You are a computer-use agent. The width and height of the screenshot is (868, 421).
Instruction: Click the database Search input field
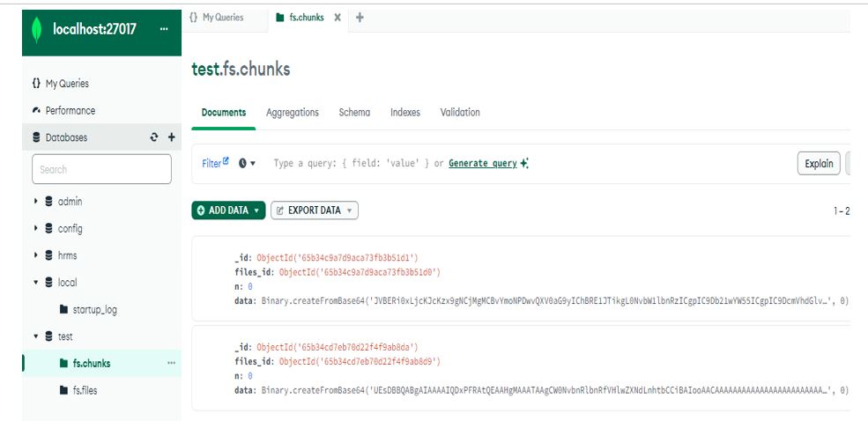pyautogui.click(x=101, y=169)
